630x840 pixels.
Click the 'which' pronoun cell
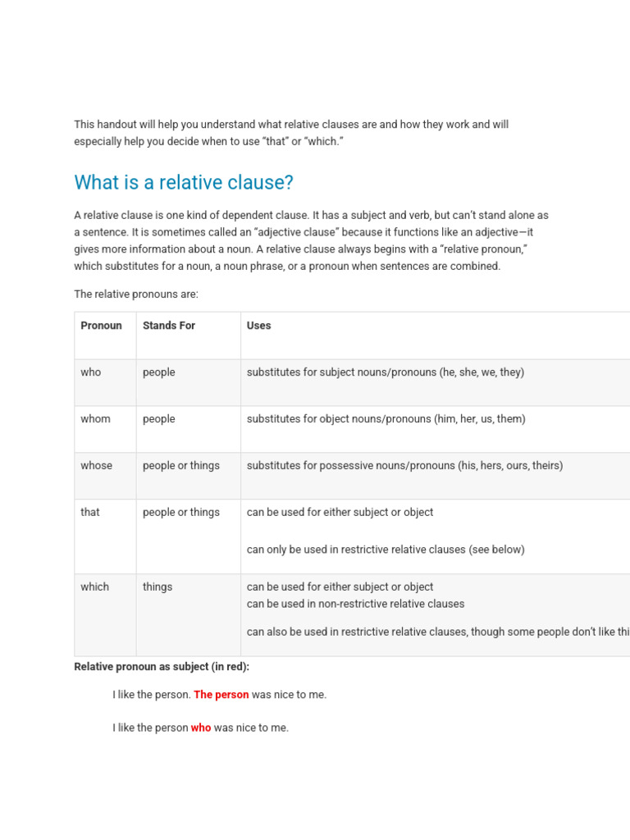[x=95, y=587]
